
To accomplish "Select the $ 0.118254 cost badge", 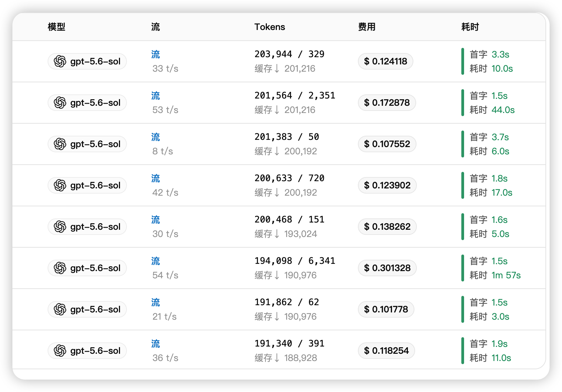I will (386, 351).
